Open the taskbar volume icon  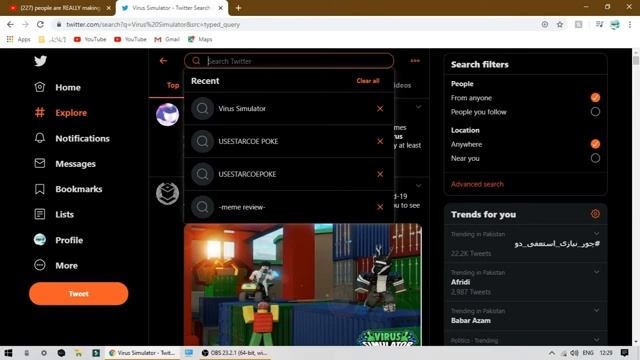pos(574,353)
